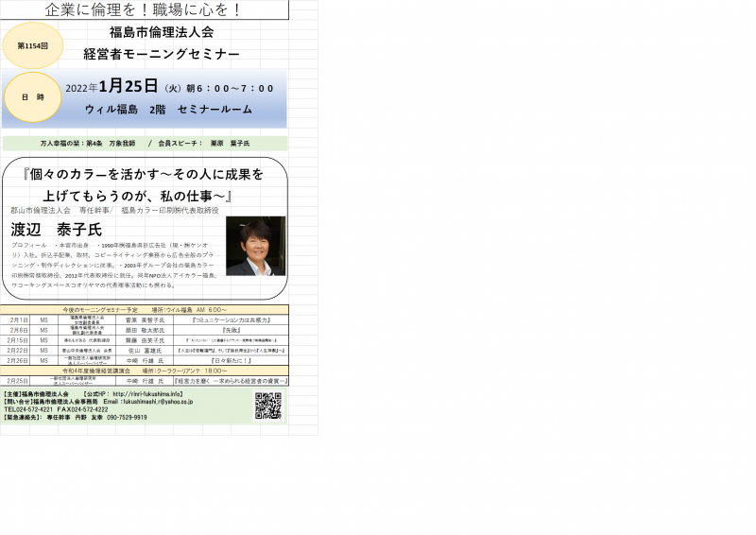Select the green 万人幸福の栞 row

coord(145,143)
